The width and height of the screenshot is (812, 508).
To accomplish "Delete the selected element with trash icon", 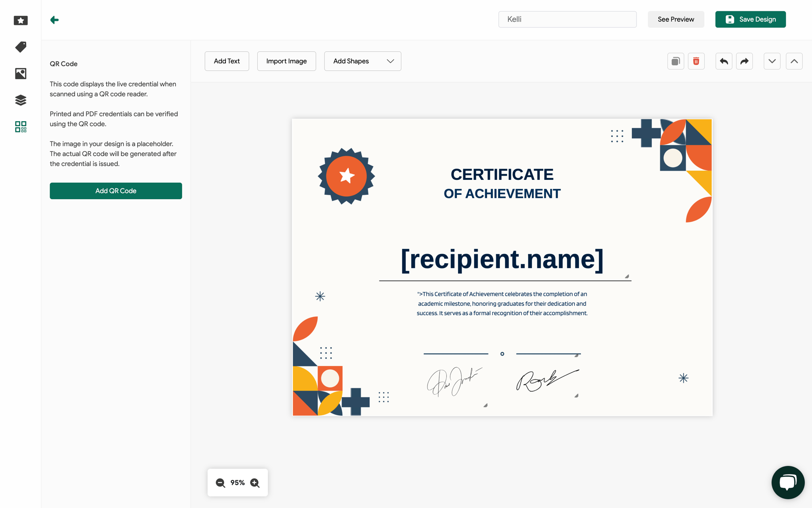I will point(696,61).
